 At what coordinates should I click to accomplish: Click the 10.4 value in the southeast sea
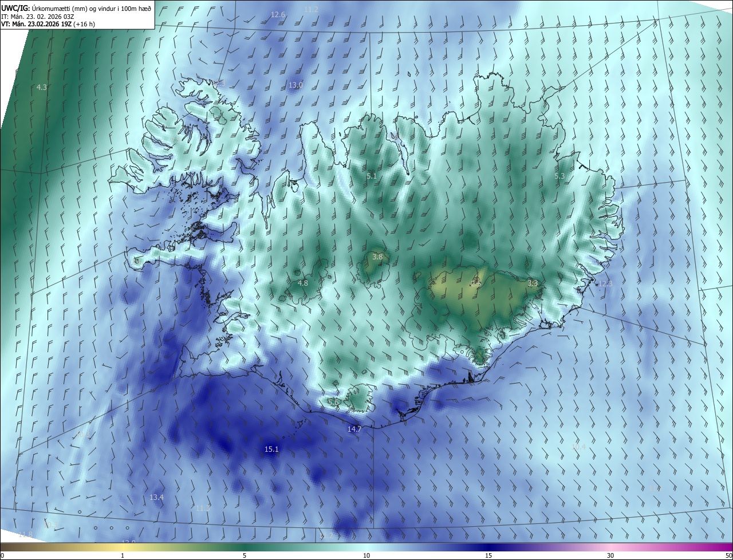pos(579,447)
